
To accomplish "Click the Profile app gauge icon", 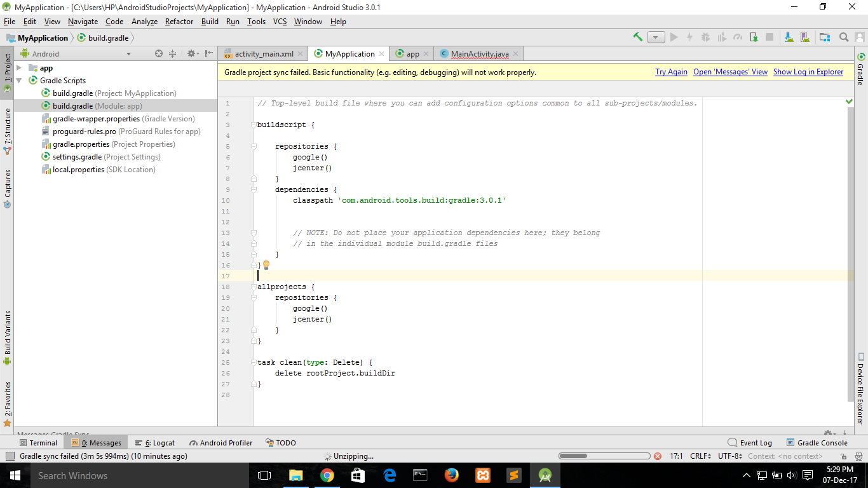I will (737, 37).
